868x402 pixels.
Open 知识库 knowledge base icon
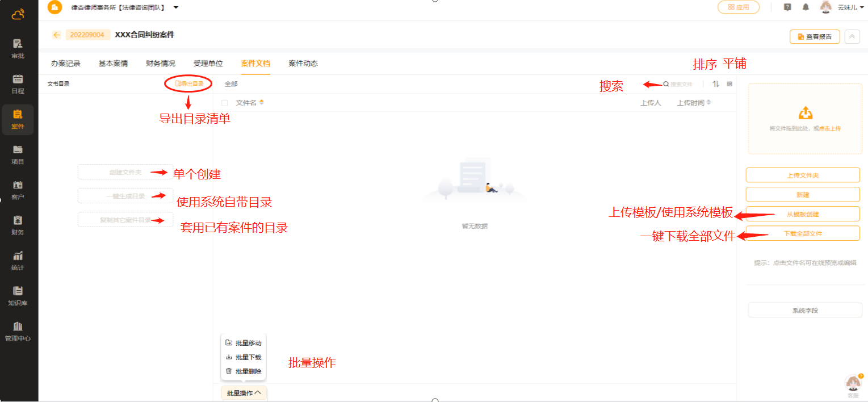pos(18,295)
